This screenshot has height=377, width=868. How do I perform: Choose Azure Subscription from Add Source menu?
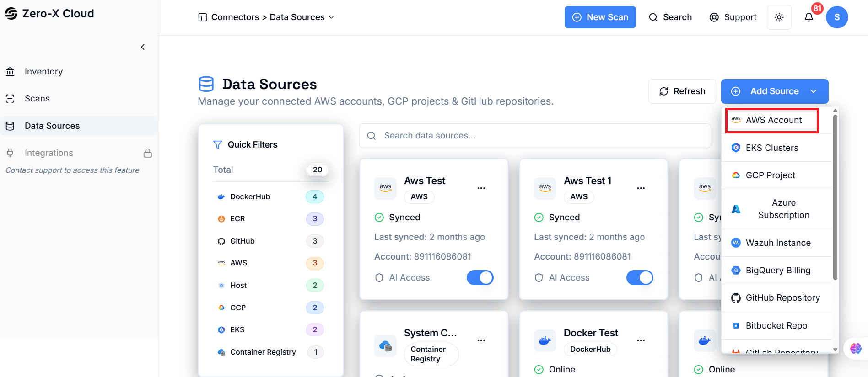click(776, 209)
